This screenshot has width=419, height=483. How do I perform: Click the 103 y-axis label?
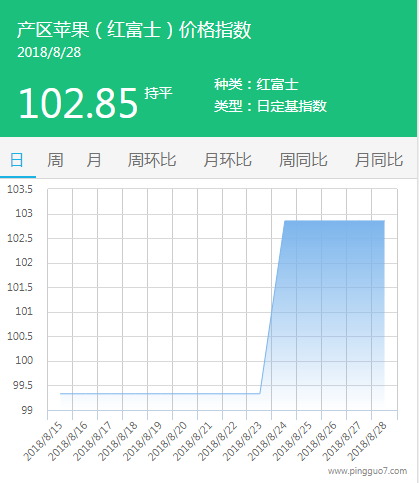pyautogui.click(x=24, y=213)
